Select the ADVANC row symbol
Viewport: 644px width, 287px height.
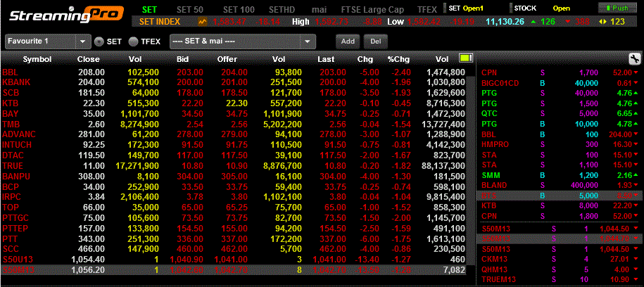[19, 134]
